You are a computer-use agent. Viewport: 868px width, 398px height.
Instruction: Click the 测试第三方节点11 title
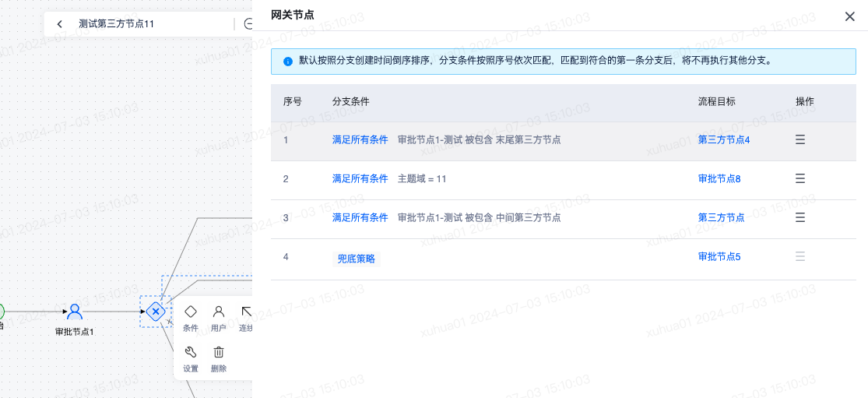click(x=116, y=24)
